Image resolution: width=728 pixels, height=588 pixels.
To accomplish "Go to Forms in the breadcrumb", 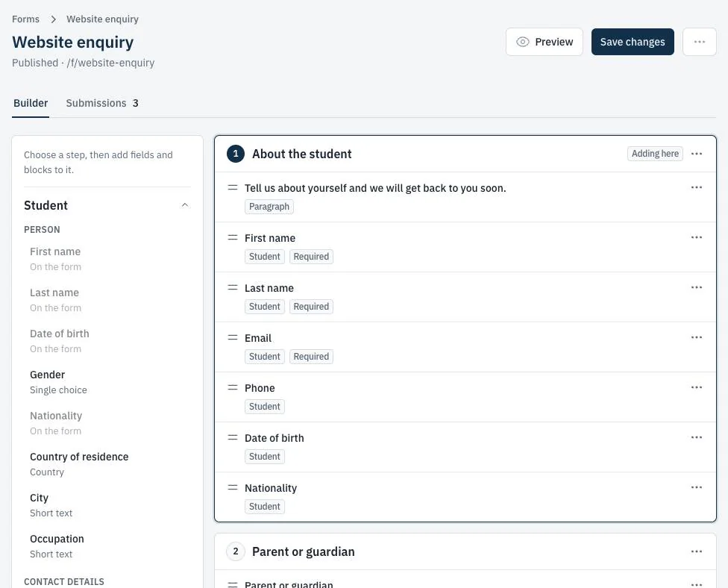I will [25, 19].
